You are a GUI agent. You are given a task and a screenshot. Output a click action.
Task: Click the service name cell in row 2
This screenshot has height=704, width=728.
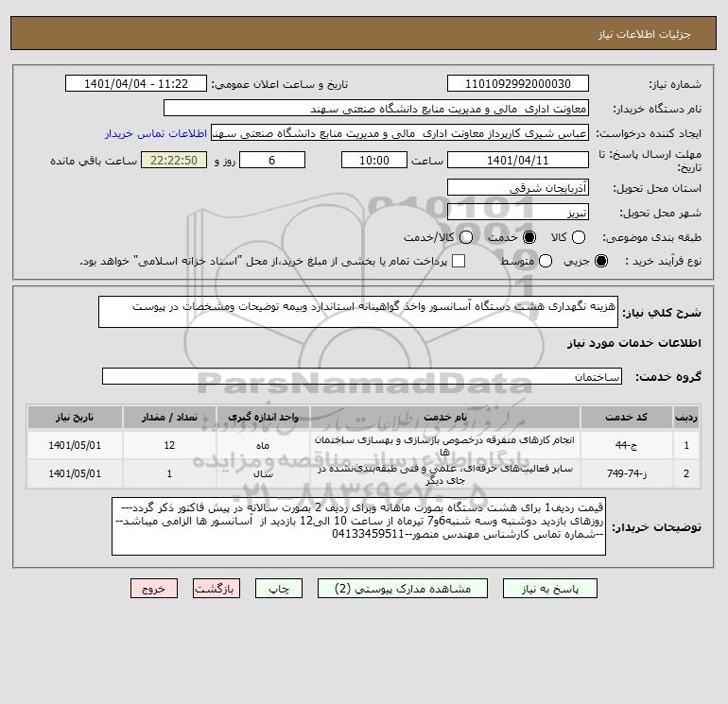(x=445, y=473)
